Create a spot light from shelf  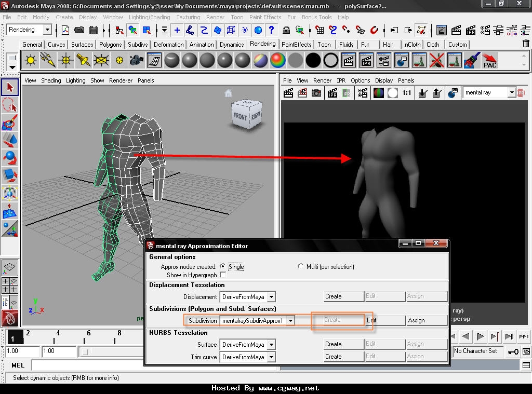(x=84, y=61)
